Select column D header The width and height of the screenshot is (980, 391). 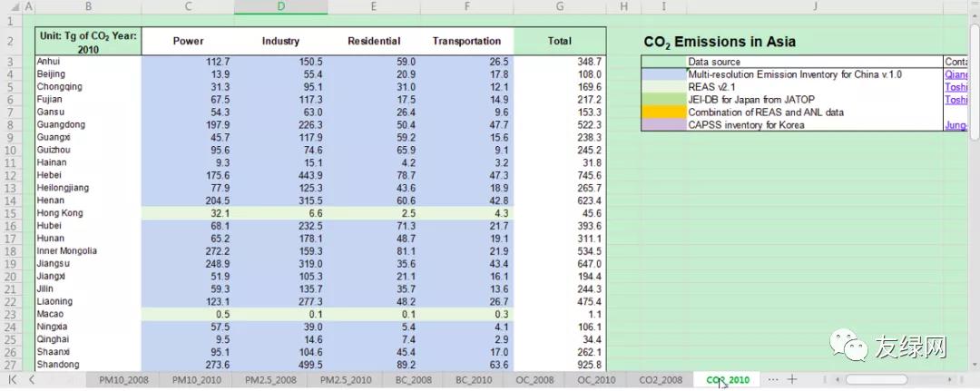click(x=280, y=7)
